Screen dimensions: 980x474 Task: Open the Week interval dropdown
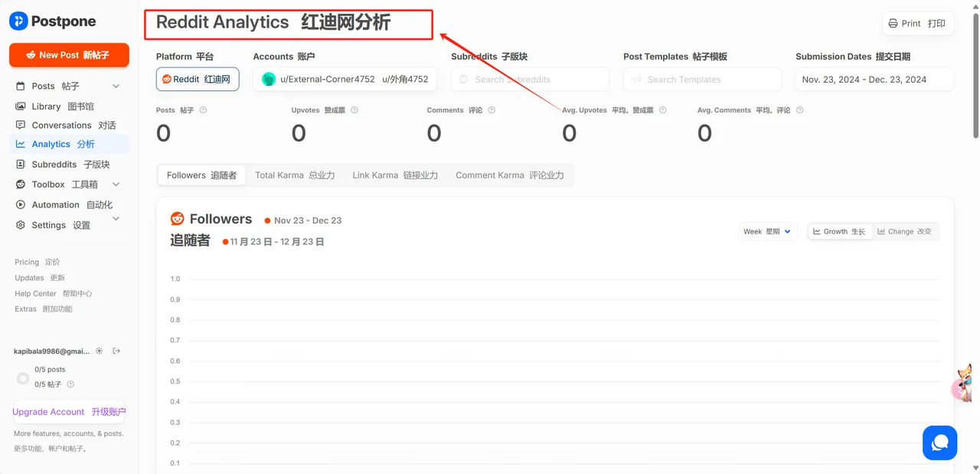(x=768, y=231)
